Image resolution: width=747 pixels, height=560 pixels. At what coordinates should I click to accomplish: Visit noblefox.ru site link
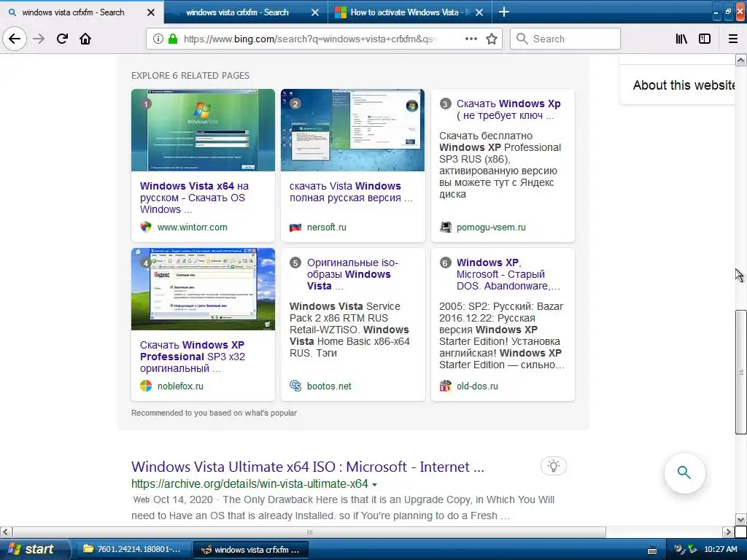pyautogui.click(x=181, y=386)
